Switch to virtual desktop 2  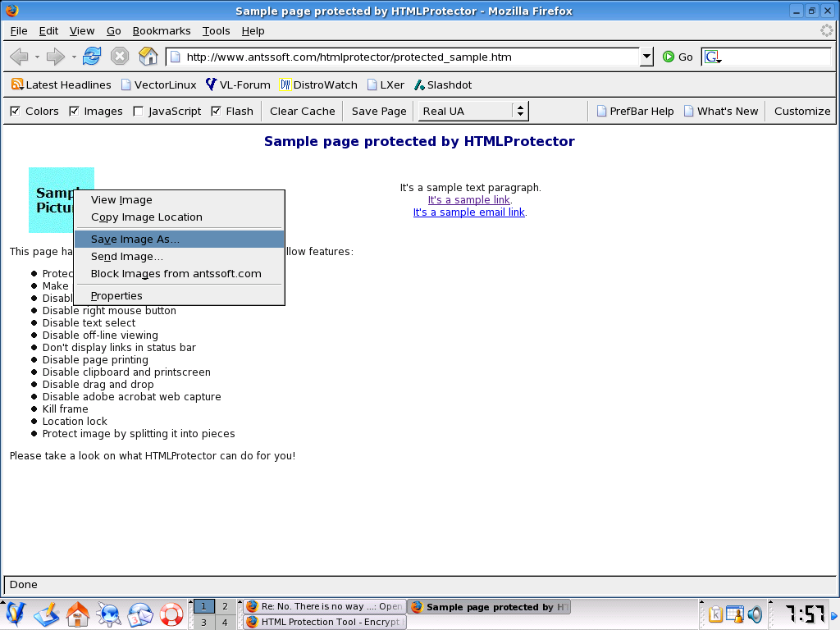225,606
